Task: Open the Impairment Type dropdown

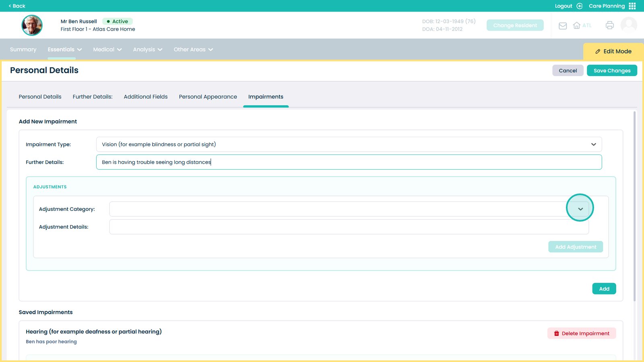Action: point(349,144)
